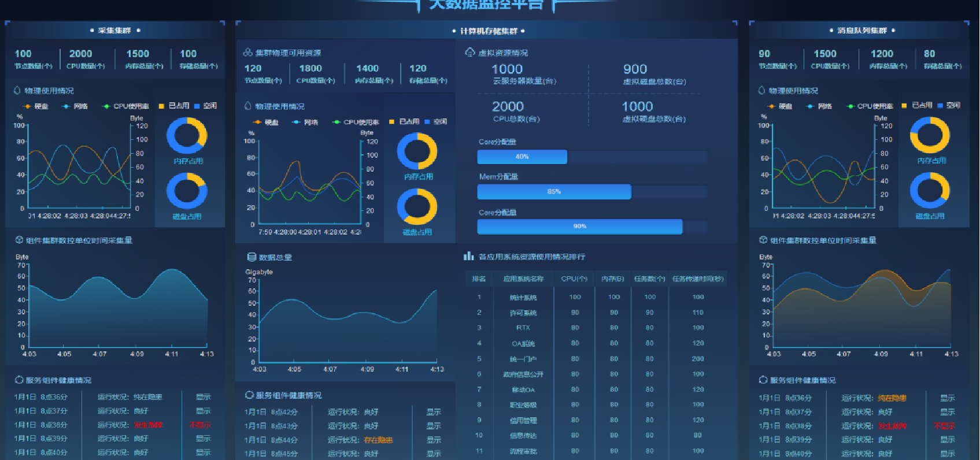
Task: Click the 磁盘占用 donut chart in 消息队列集群
Action: (x=930, y=191)
